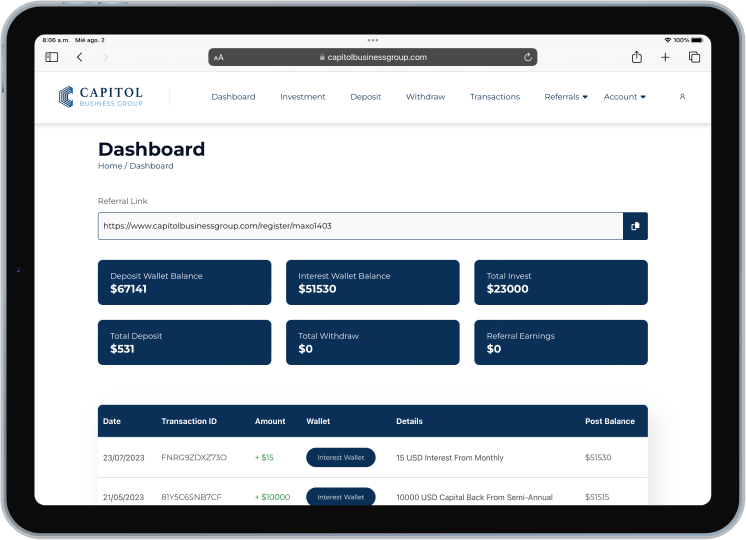Click the Total Withdraw card
746x540 pixels.
(x=373, y=343)
